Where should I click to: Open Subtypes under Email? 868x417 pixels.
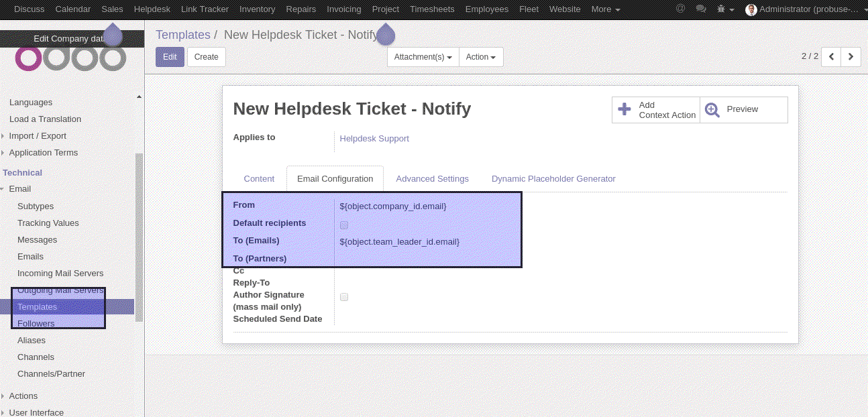tap(36, 206)
